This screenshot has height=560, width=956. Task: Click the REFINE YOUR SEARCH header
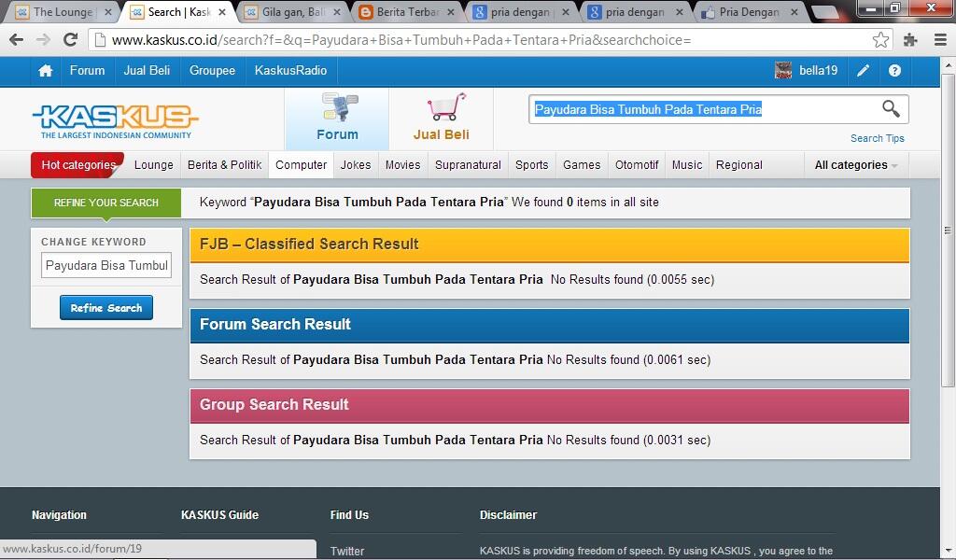tap(106, 203)
